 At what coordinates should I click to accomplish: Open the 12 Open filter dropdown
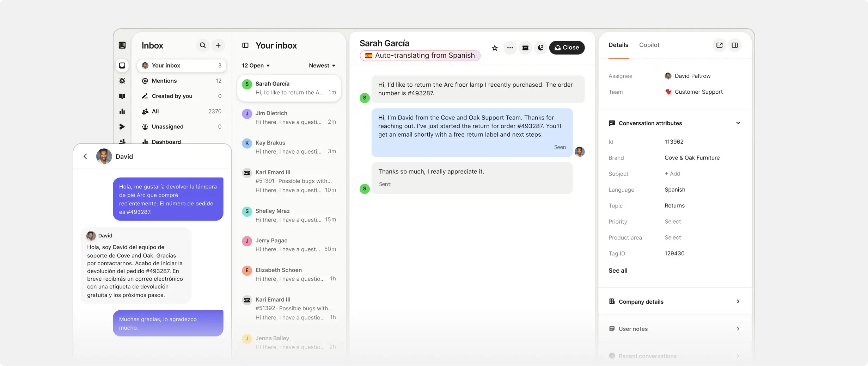click(x=255, y=66)
